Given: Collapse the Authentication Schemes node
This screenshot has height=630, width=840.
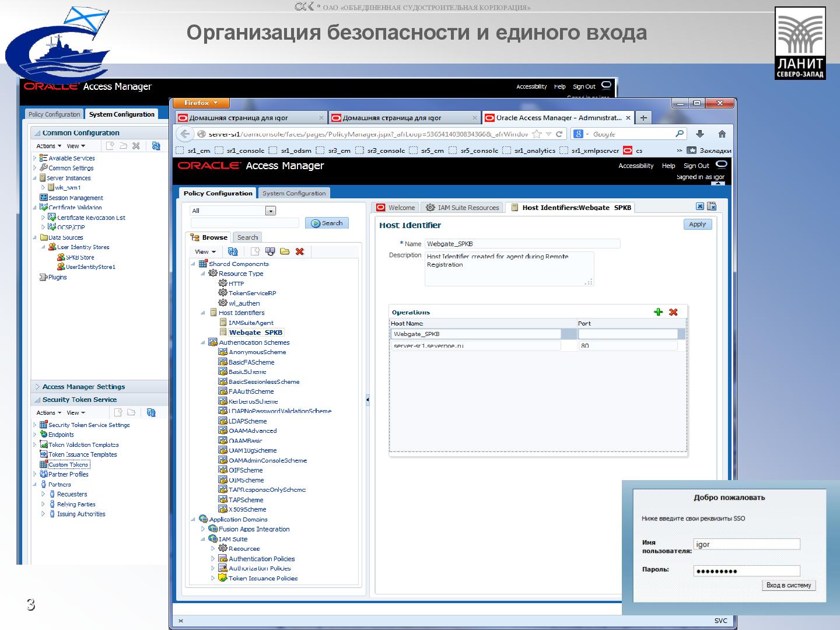Looking at the screenshot, I should point(203,342).
